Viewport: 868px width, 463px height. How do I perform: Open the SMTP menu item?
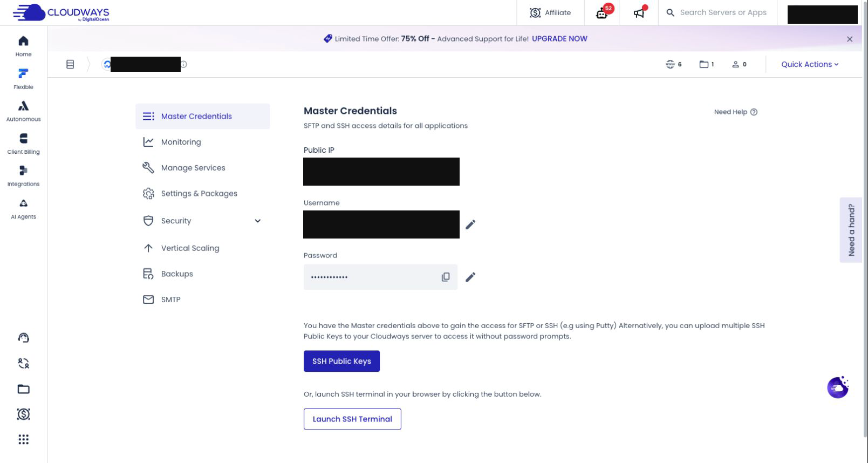click(x=202, y=299)
